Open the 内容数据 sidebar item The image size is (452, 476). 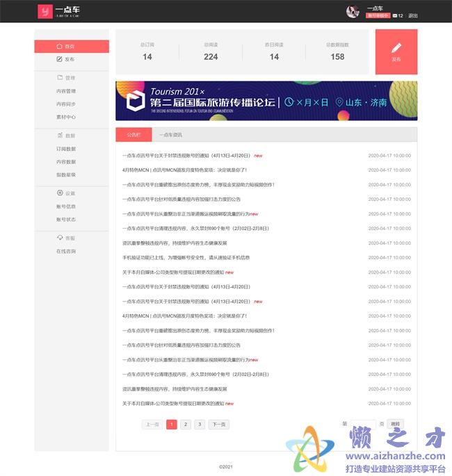coord(66,162)
